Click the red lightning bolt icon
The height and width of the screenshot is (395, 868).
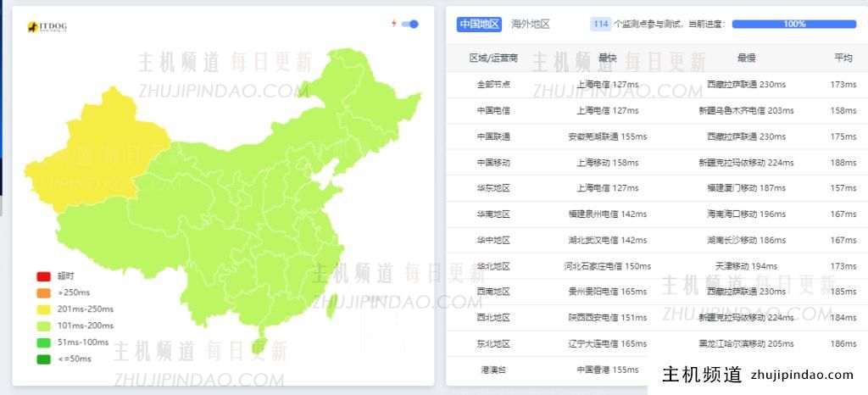coord(393,24)
